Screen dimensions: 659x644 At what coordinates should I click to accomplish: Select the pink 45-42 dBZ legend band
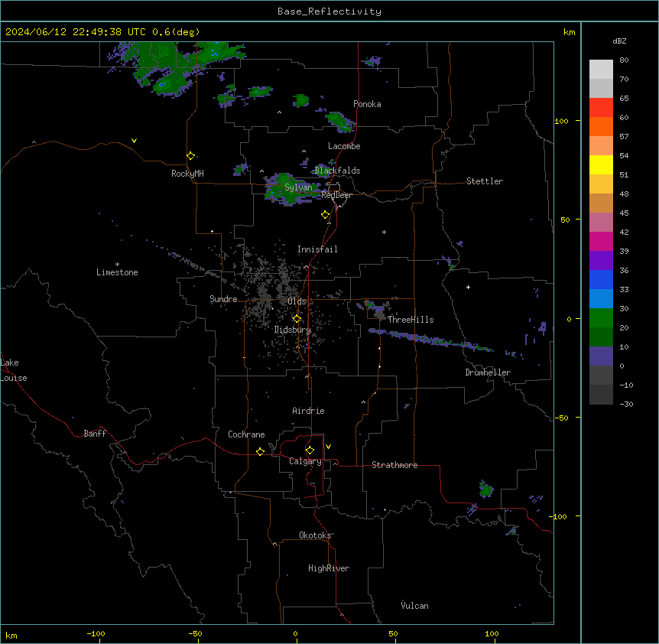point(601,223)
